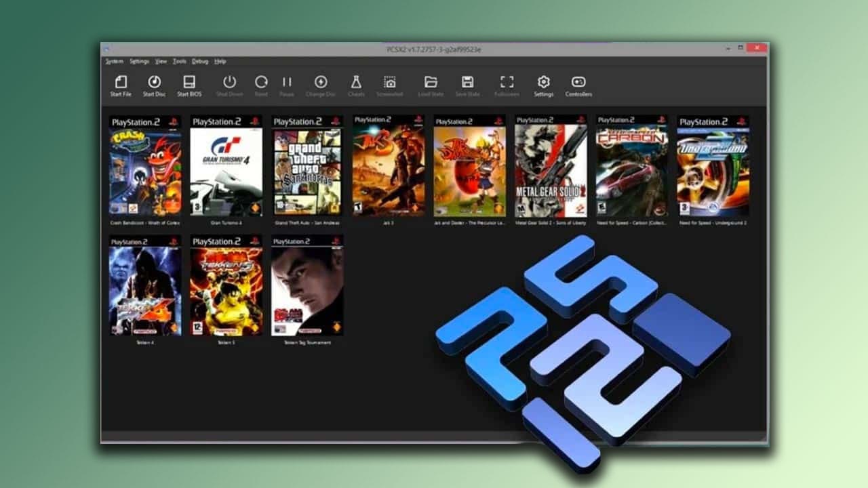This screenshot has width=868, height=488.
Task: Boot into Start BIOS
Action: click(189, 82)
